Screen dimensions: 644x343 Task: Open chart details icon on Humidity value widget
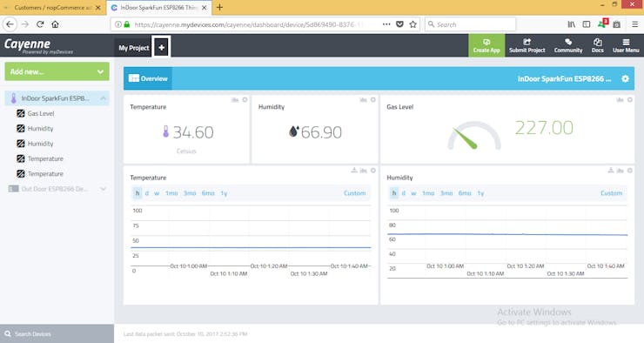pos(364,100)
